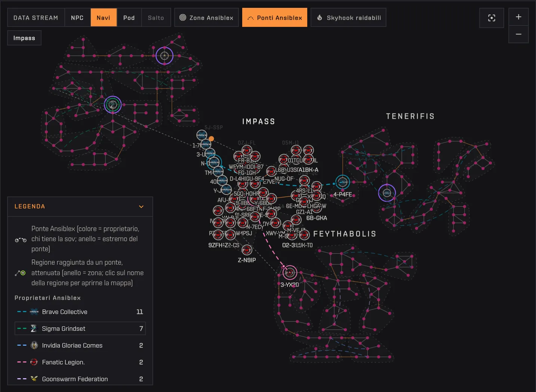
Task: Click the dimmed QZJ-FL system label
Action: [x=247, y=143]
